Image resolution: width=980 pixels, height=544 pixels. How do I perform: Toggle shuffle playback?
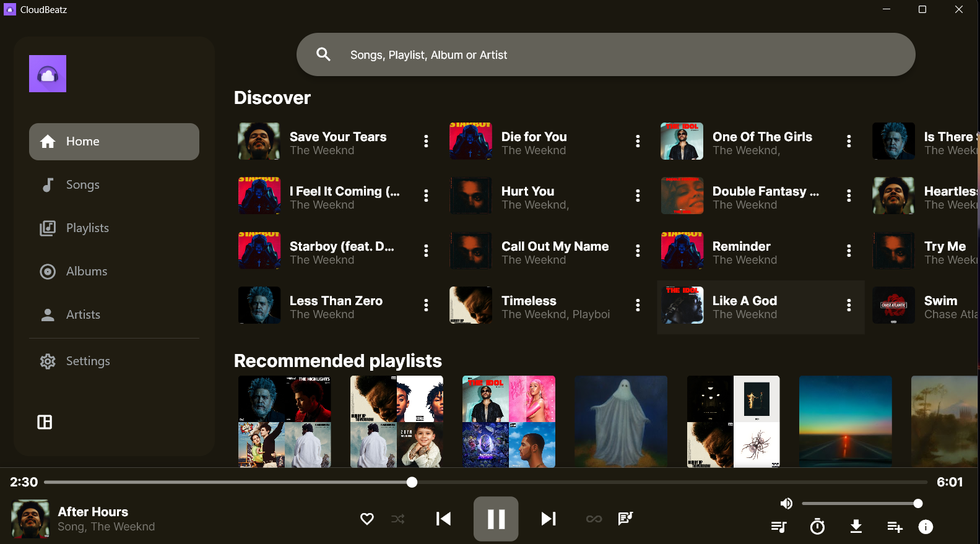[x=398, y=519]
